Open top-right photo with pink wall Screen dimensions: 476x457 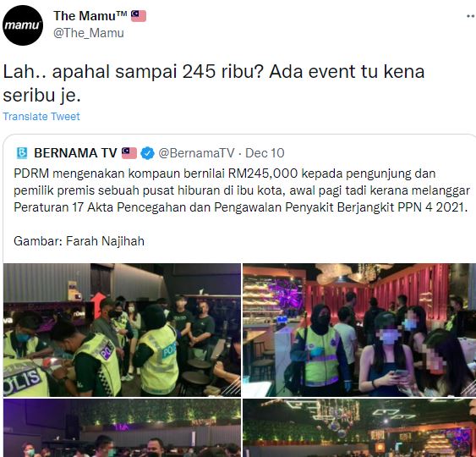pos(359,330)
